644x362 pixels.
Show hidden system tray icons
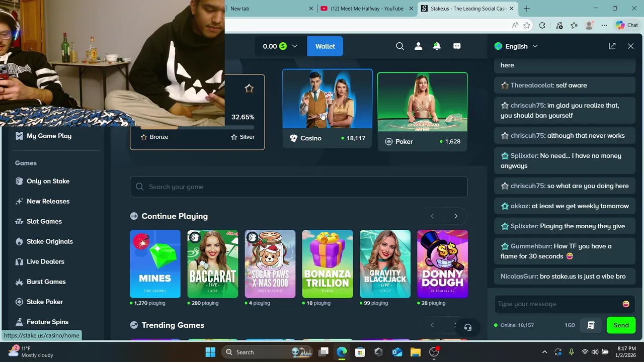544,352
